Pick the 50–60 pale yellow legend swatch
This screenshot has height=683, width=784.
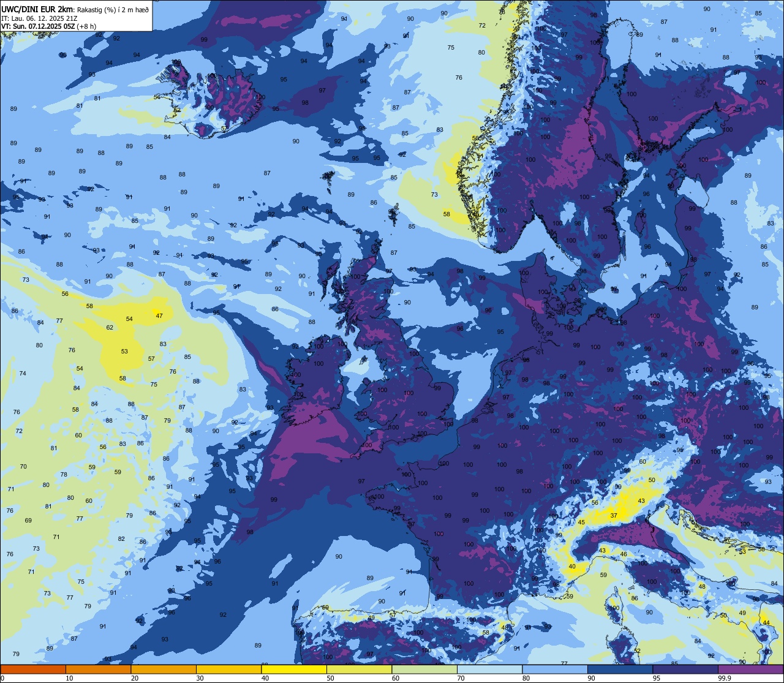click(x=359, y=669)
